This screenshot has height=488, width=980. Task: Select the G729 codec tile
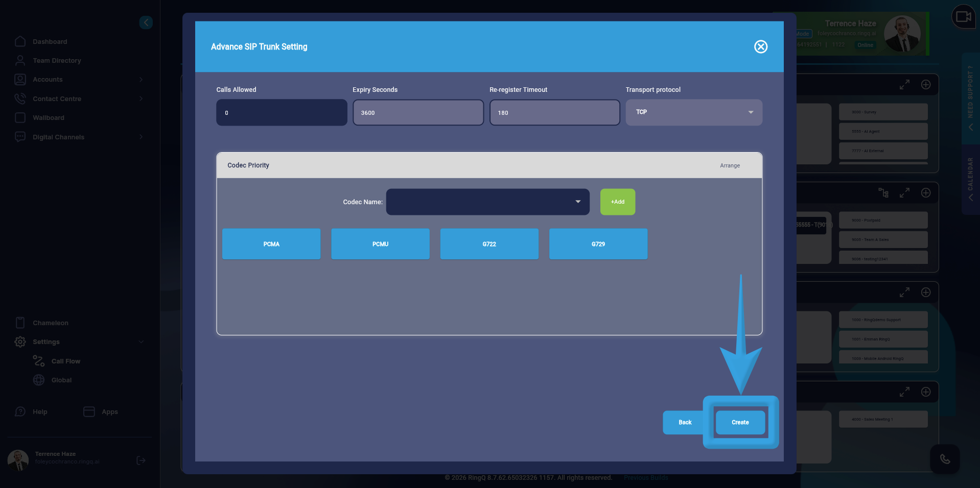coord(598,244)
